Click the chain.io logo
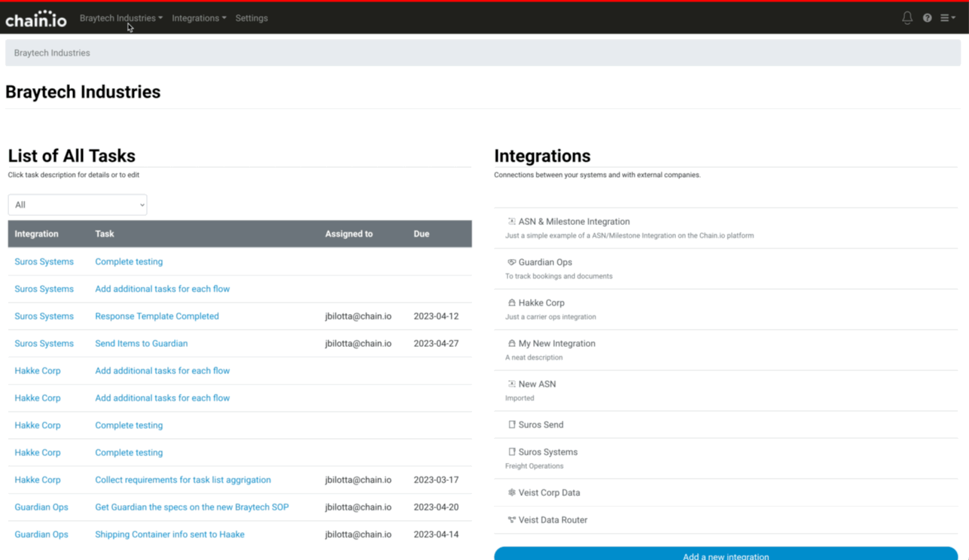The width and height of the screenshot is (969, 560). (x=36, y=19)
